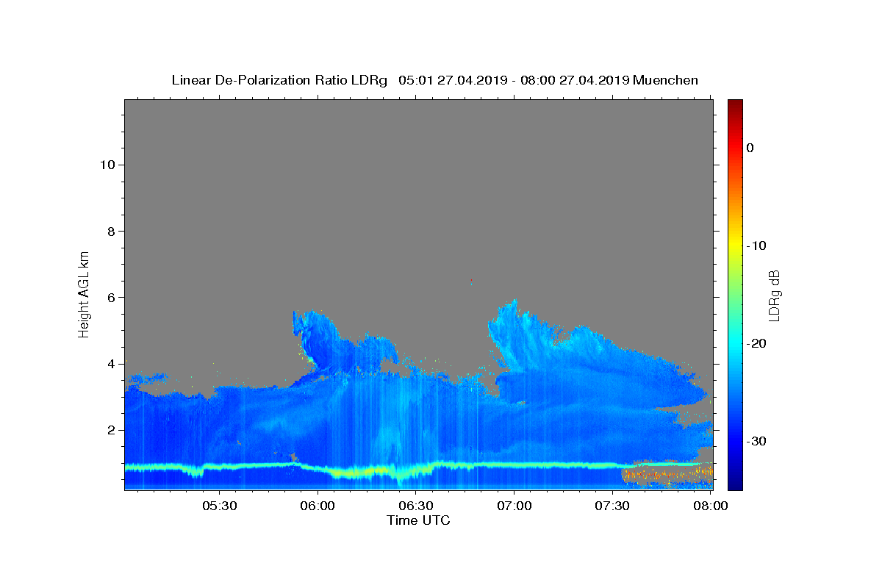Screen dimensions: 882x588
Task: Click the 'Height AGL km' axis label
Action: pos(84,294)
